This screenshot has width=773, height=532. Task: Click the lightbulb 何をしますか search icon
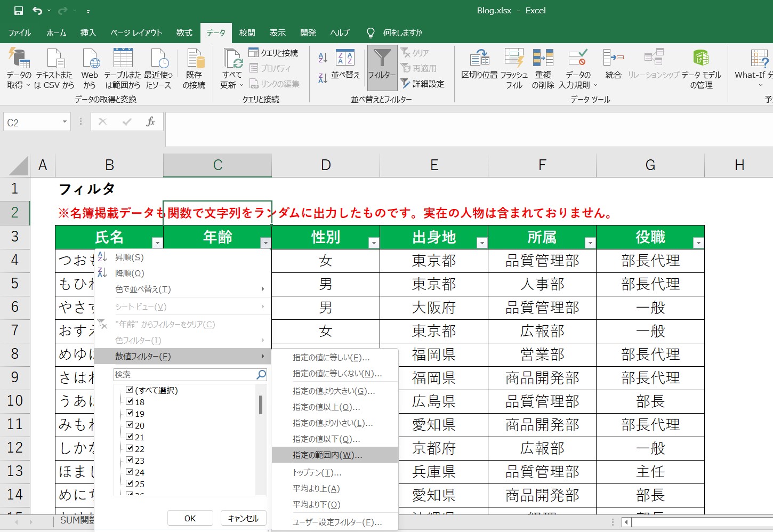pyautogui.click(x=371, y=33)
